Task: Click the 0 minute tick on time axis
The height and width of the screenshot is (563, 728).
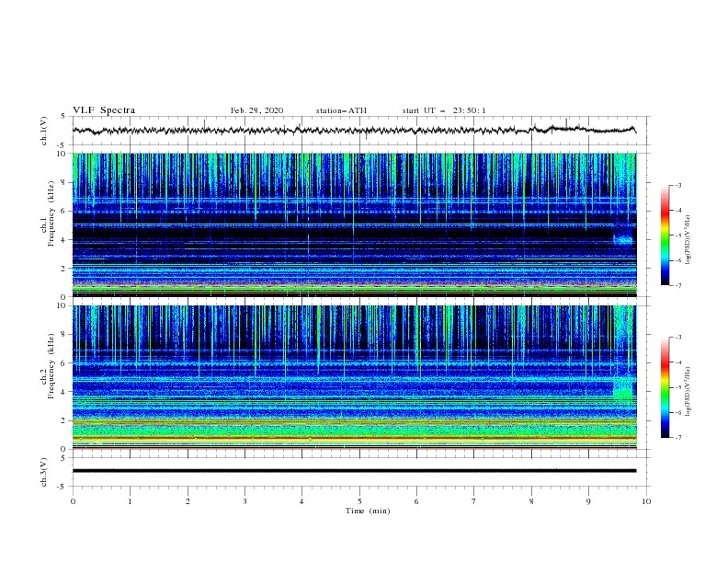Action: pyautogui.click(x=73, y=501)
